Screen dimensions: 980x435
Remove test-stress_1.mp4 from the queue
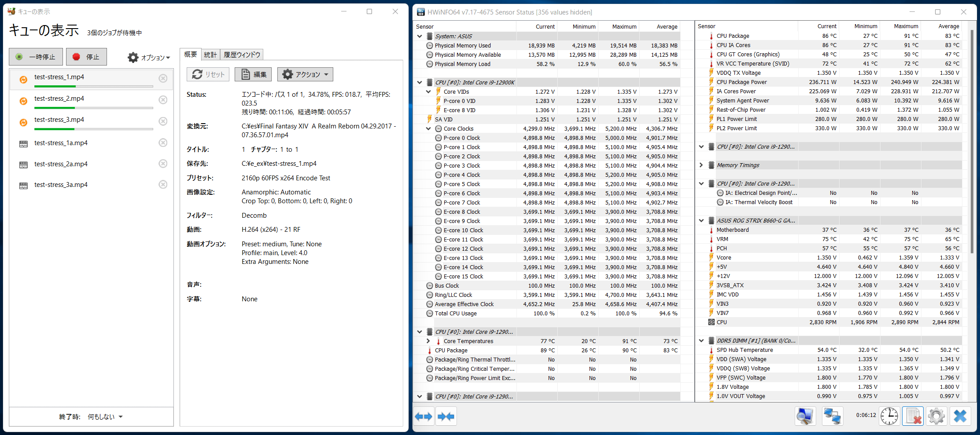coord(163,78)
